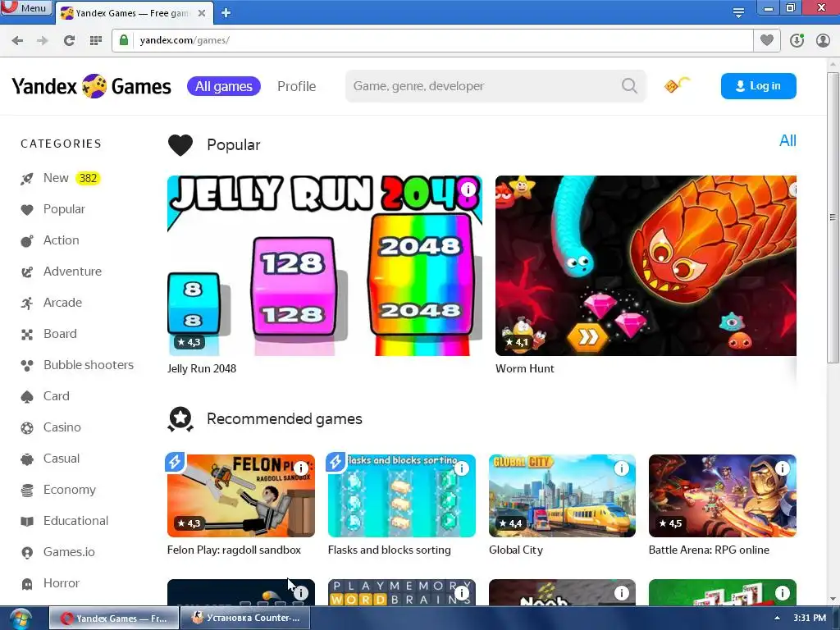Switch to the Profile tab

(296, 86)
